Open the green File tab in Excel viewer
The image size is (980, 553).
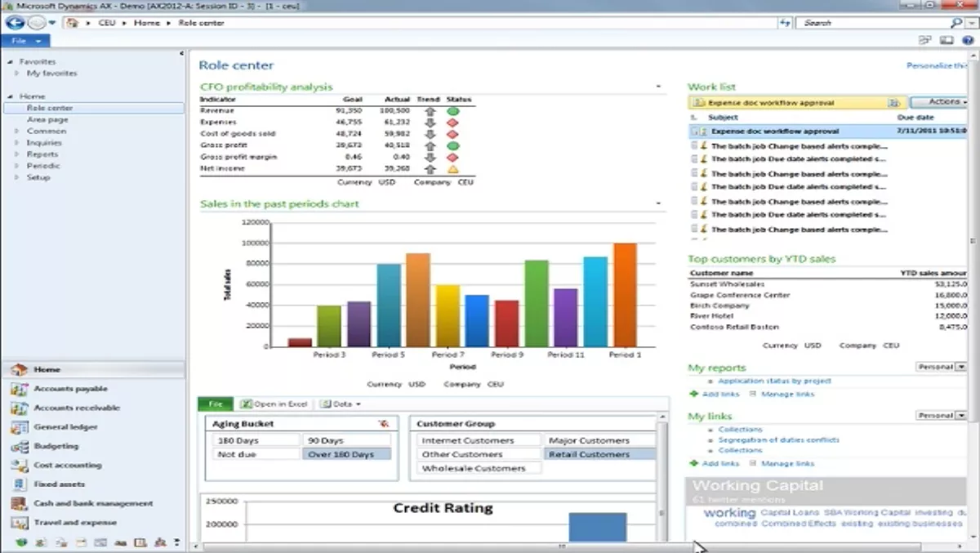coord(216,404)
